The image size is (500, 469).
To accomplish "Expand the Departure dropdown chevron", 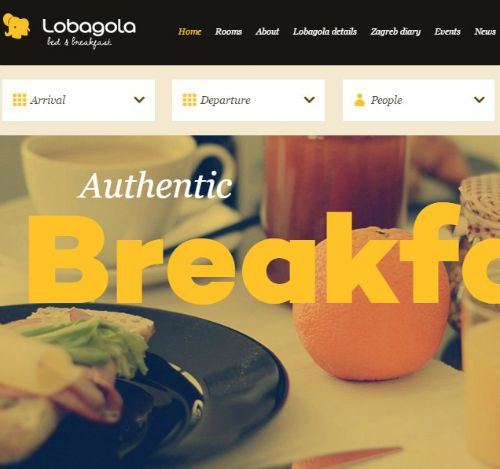I will pyautogui.click(x=309, y=100).
